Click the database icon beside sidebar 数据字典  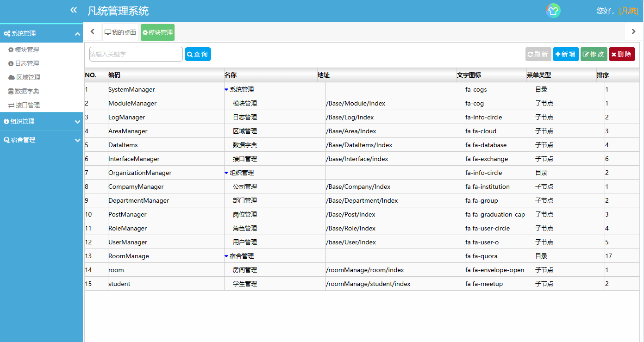11,91
